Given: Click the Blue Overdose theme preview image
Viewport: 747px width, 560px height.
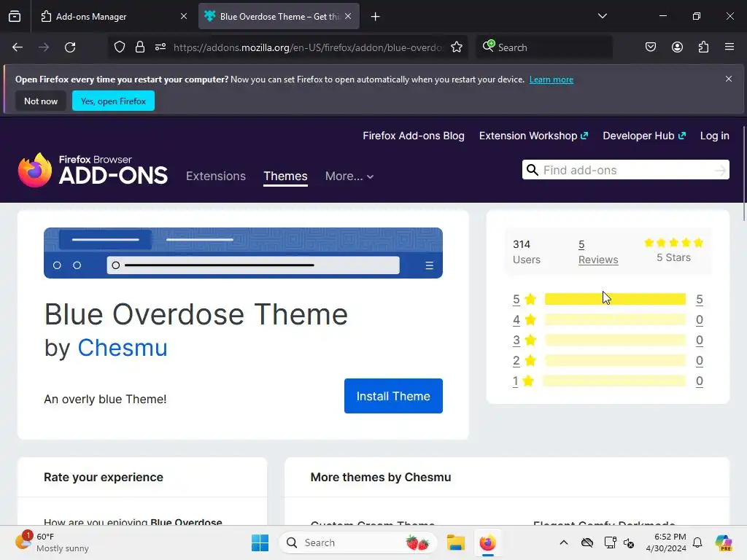Looking at the screenshot, I should pyautogui.click(x=244, y=253).
